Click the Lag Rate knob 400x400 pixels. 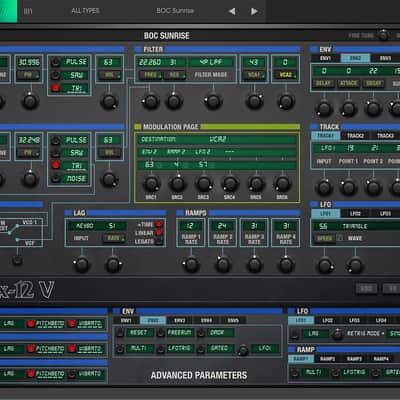tap(113, 265)
